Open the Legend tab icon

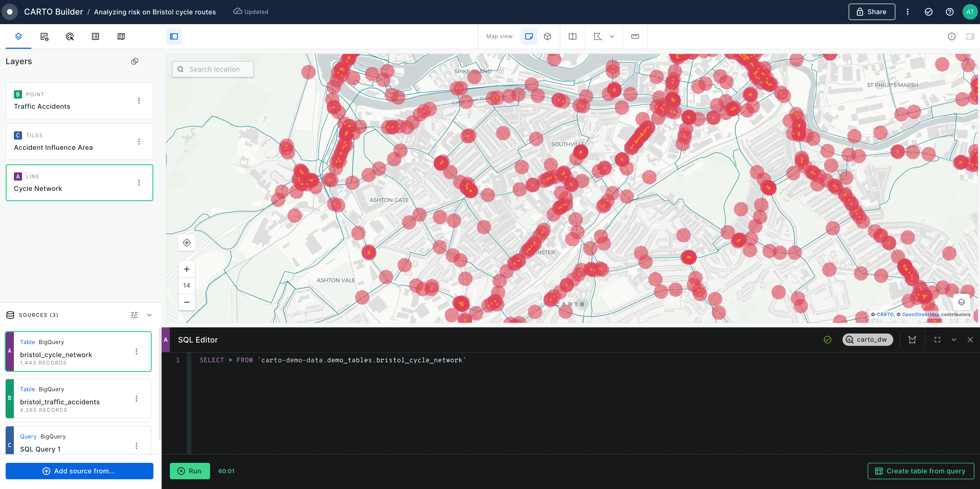(x=95, y=36)
